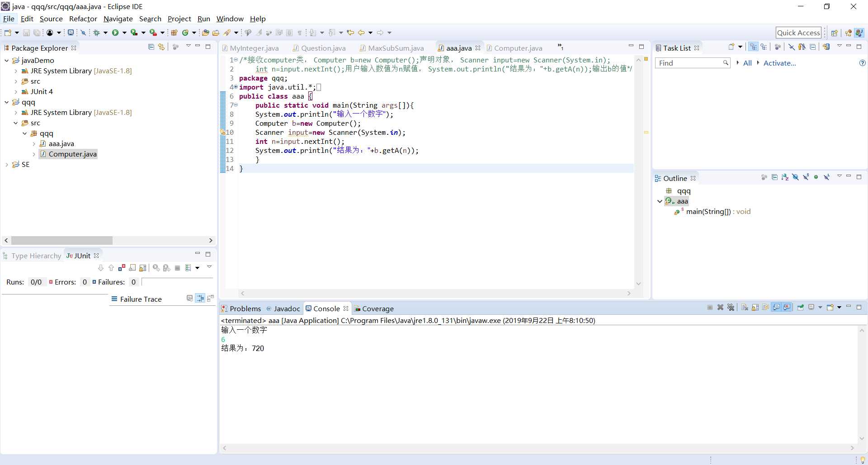Viewport: 868px width, 465px height.
Task: Expand the SE project
Action: [6, 165]
